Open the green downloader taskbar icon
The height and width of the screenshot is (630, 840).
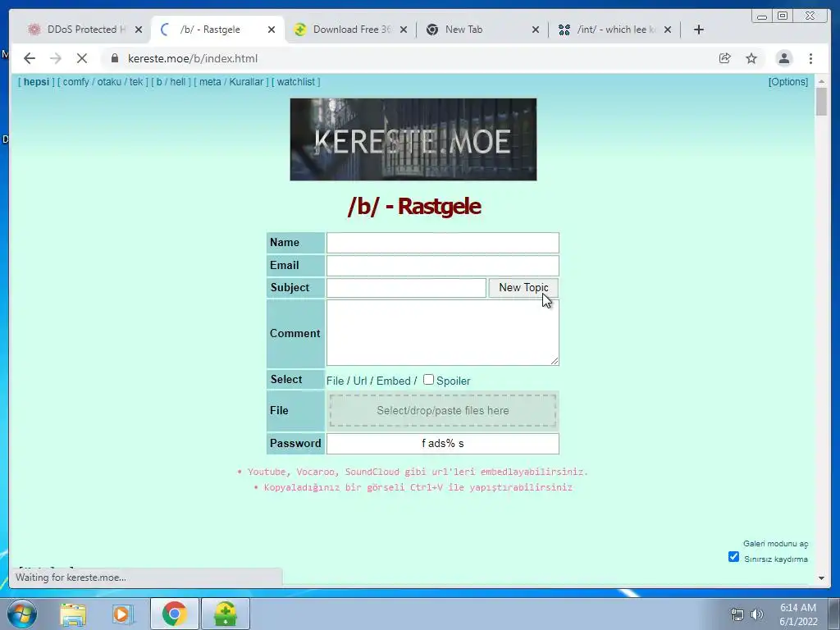(226, 614)
